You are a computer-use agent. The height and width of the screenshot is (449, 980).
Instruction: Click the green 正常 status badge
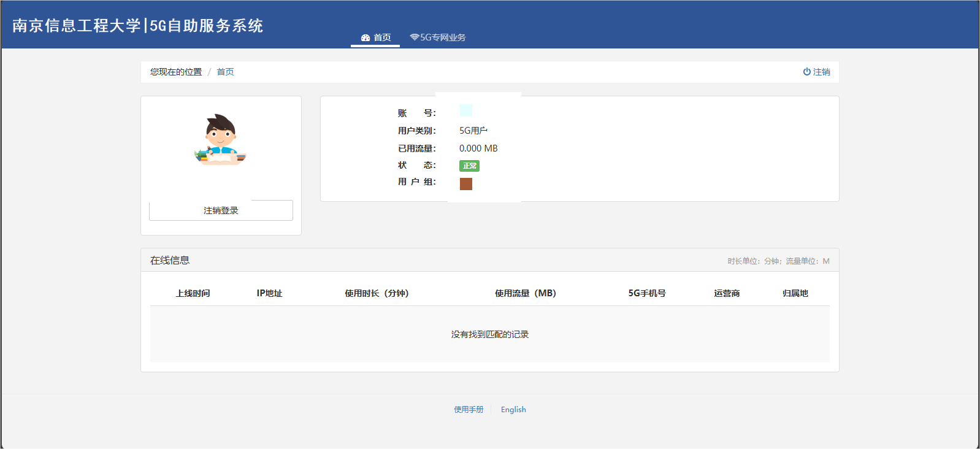469,166
